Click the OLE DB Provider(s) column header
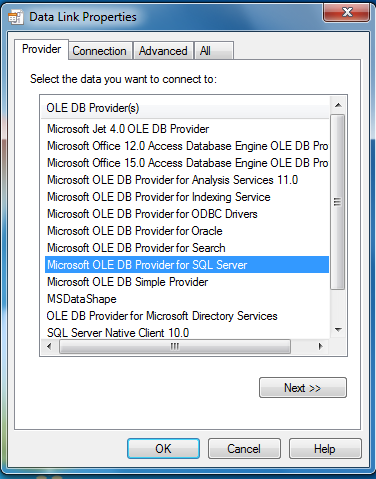This screenshot has width=376, height=479. 185,108
